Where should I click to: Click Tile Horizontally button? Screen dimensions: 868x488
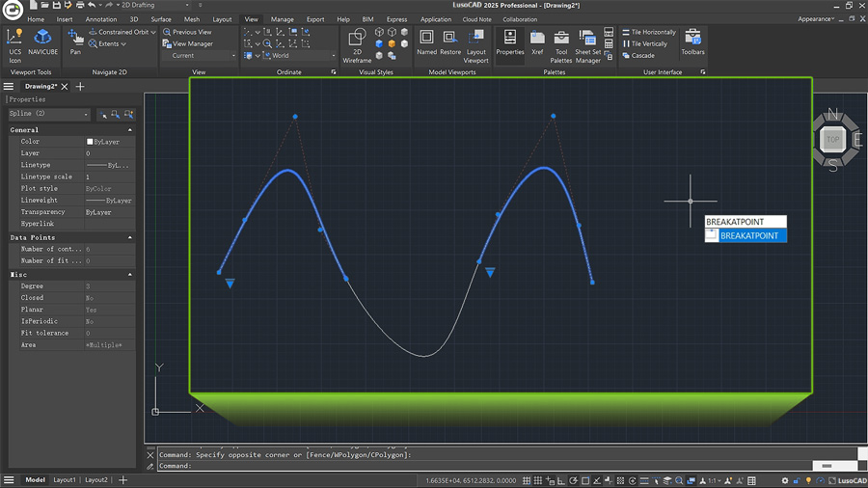[649, 32]
